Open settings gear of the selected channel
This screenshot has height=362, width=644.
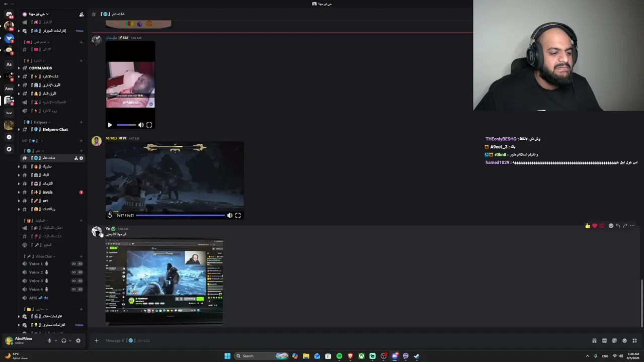81,158
